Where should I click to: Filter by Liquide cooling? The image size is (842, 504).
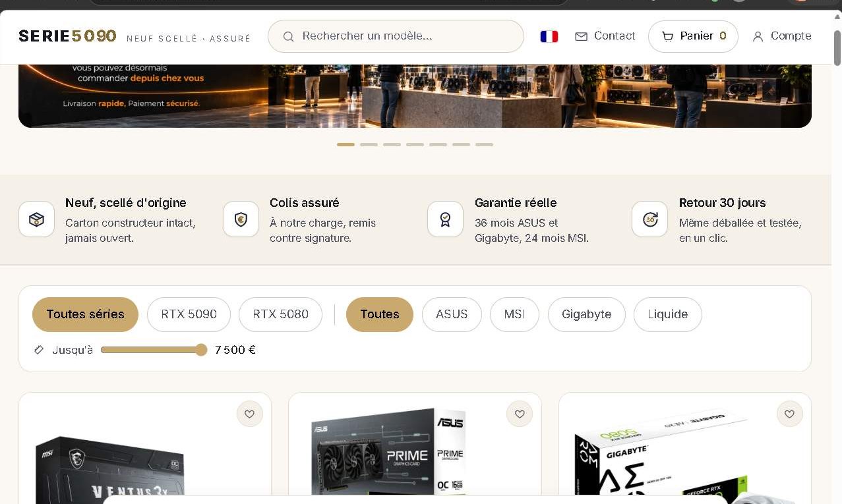tap(668, 314)
